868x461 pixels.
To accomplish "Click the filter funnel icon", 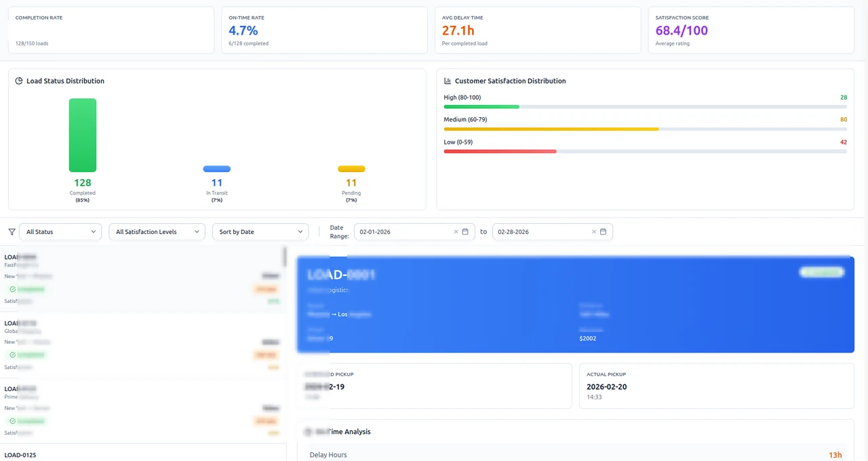I will point(12,232).
